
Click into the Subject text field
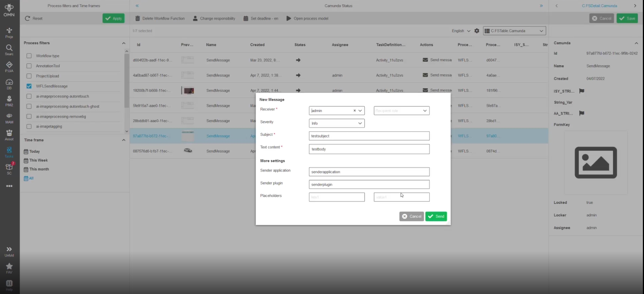tap(369, 136)
